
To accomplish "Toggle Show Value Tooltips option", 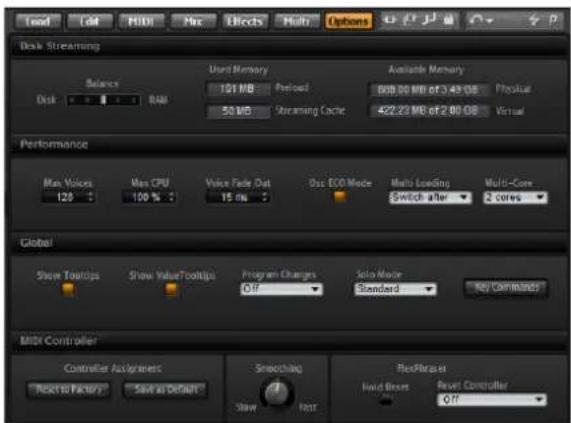I will point(171,289).
